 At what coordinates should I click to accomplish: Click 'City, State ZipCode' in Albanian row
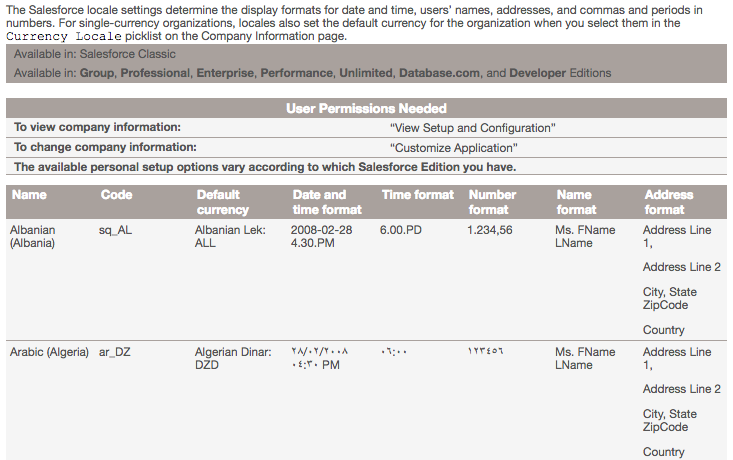(x=669, y=298)
